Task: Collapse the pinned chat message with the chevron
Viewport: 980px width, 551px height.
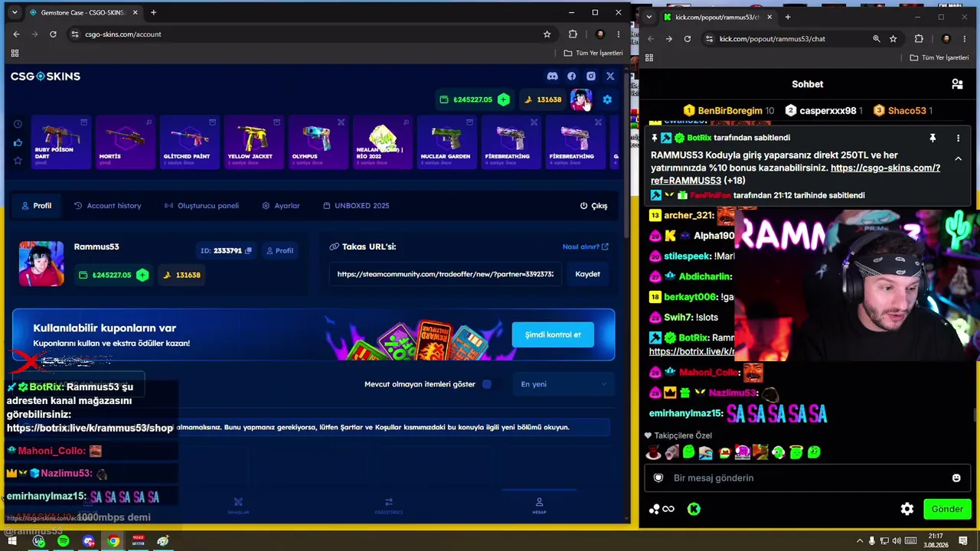Action: point(958,158)
